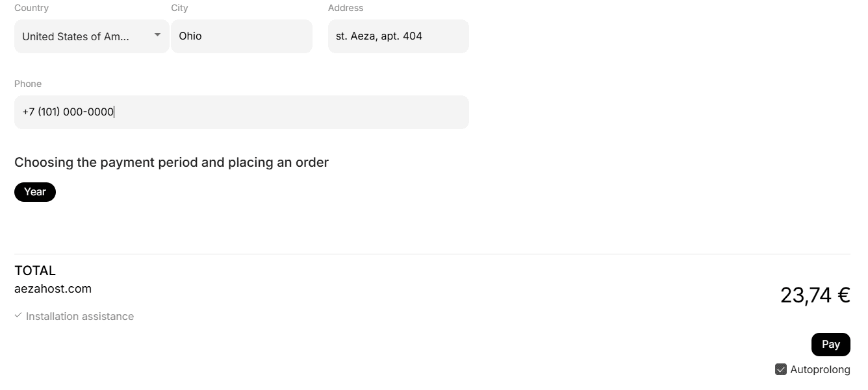The height and width of the screenshot is (390, 868).
Task: Click the City field containing Ohio
Action: (x=241, y=36)
